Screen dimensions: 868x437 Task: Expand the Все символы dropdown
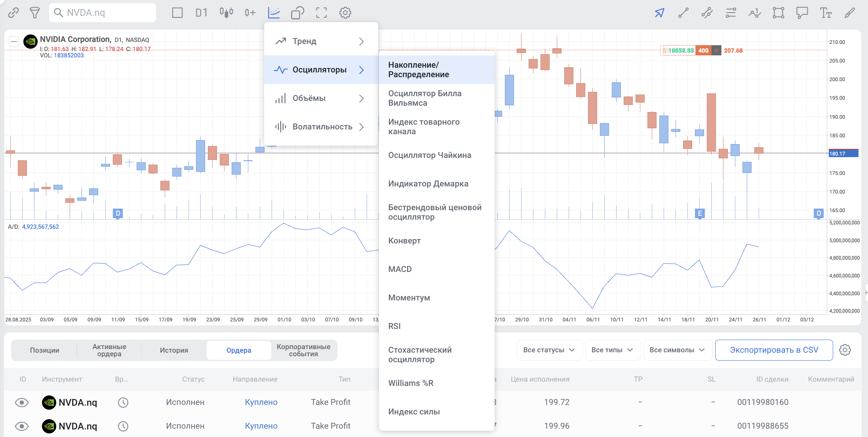[x=677, y=350]
